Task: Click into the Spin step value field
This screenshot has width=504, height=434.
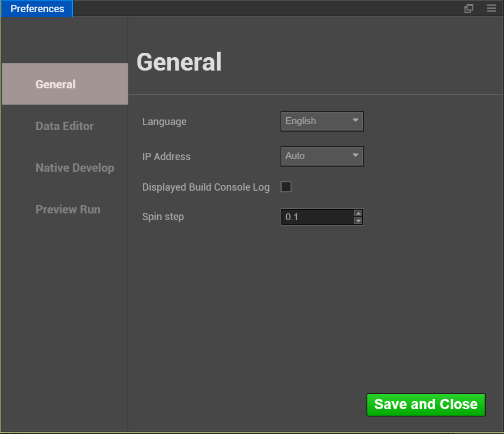Action: tap(317, 217)
